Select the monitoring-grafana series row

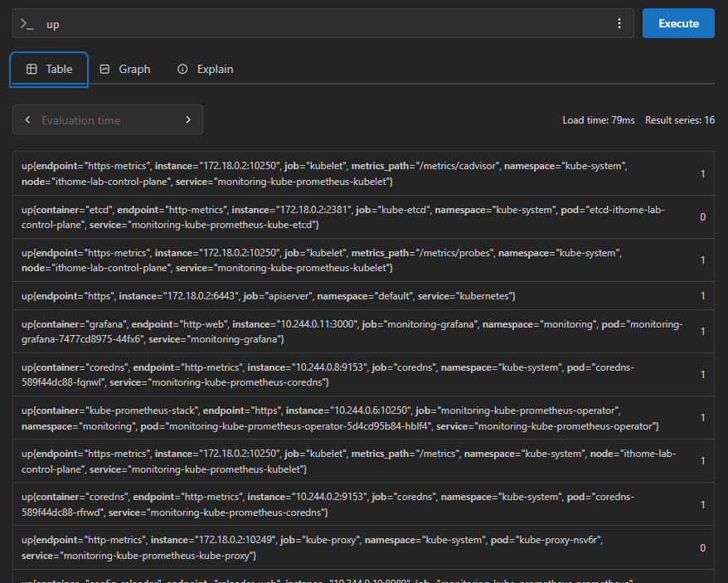pos(363,332)
